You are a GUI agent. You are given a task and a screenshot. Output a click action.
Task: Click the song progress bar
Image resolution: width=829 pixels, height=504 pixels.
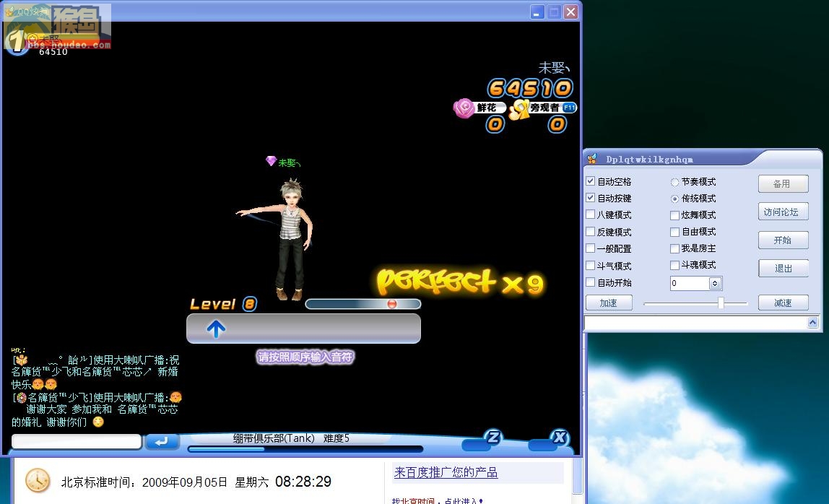click(305, 449)
